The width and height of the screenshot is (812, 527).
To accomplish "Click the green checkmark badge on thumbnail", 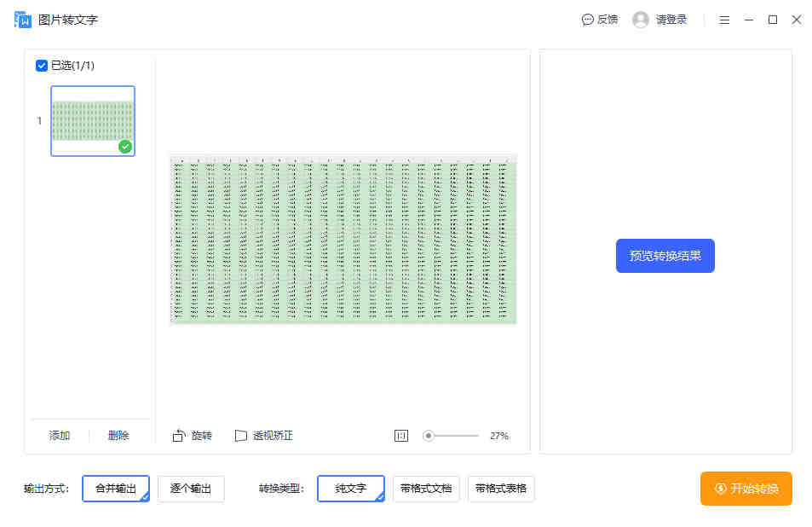I will pyautogui.click(x=124, y=147).
